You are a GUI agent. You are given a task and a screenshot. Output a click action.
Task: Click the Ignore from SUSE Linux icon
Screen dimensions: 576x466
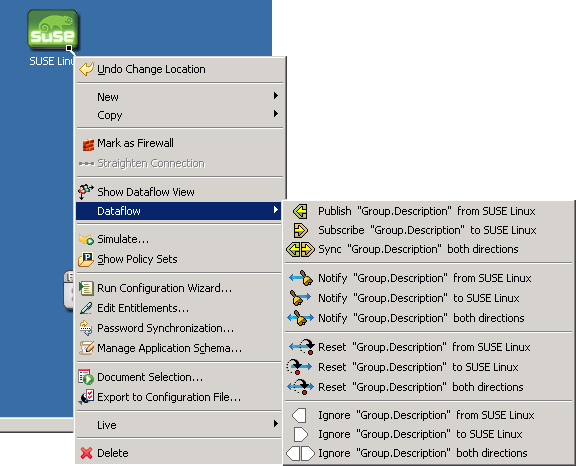(x=299, y=416)
